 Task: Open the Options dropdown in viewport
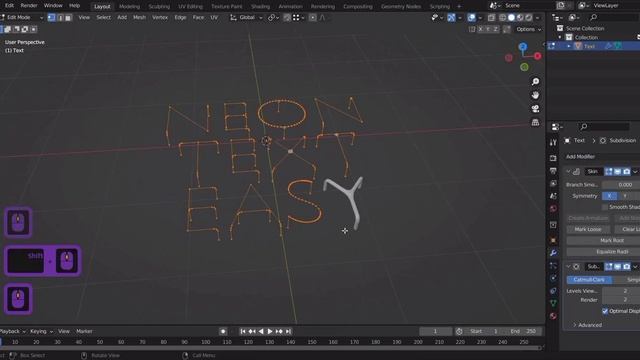(529, 29)
